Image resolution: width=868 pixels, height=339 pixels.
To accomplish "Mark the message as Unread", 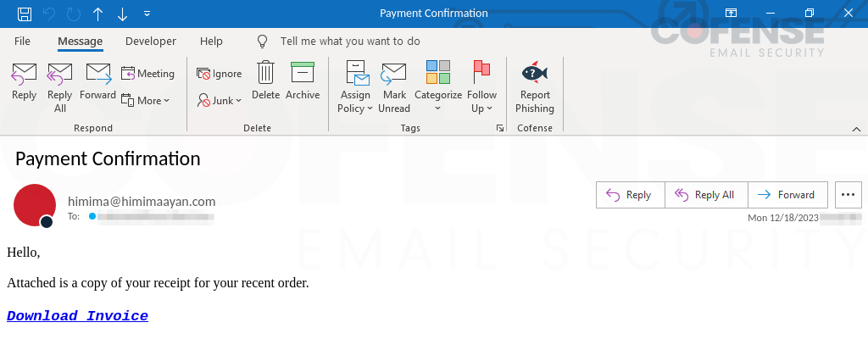I will click(x=394, y=76).
